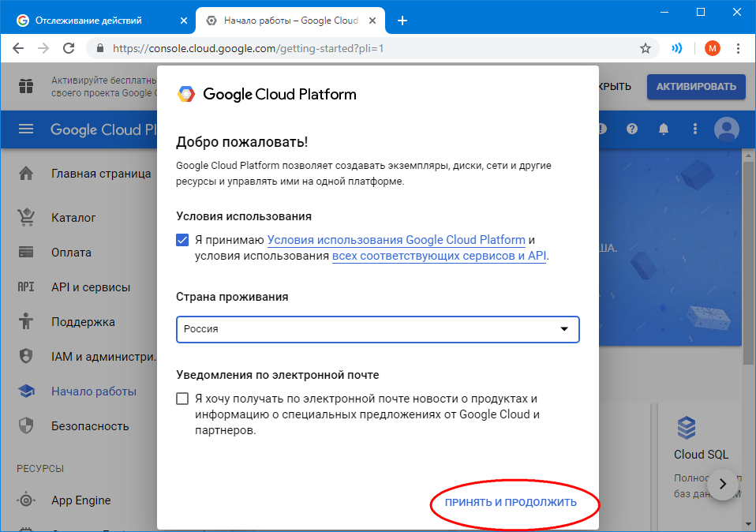Click the Каталог cart icon
Screen dimensions: 756x532
[x=26, y=218]
